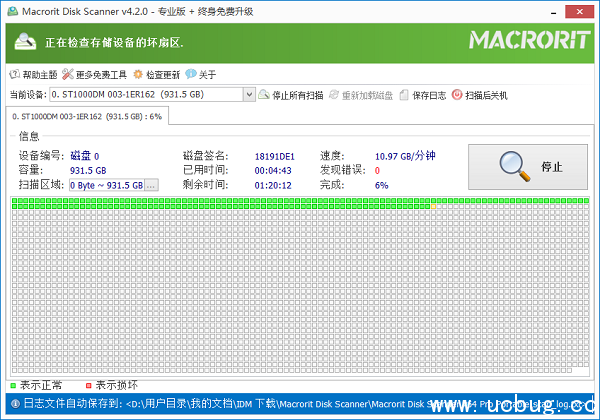600x420 pixels.
Task: Open 更多免费工具 more free tools
Action: (x=94, y=75)
